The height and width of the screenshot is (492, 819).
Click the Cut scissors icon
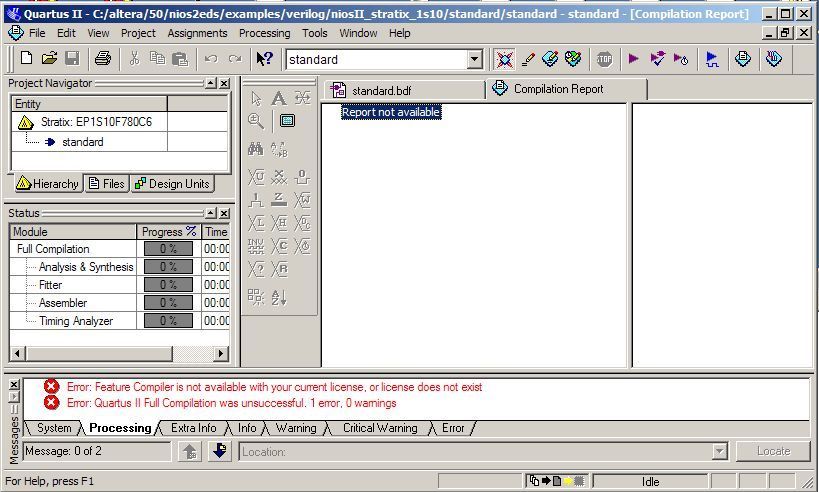tap(135, 58)
